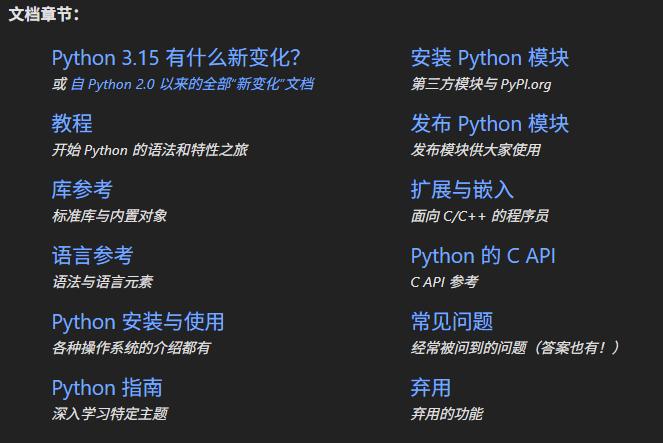The height and width of the screenshot is (443, 663).
Task: Click the text '语法与语言元素'
Action: click(x=102, y=282)
